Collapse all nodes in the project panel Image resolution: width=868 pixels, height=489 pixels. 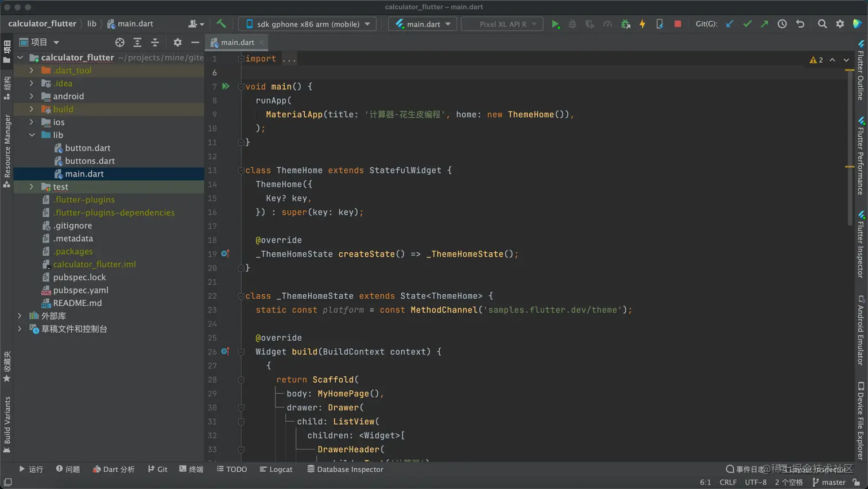point(155,43)
